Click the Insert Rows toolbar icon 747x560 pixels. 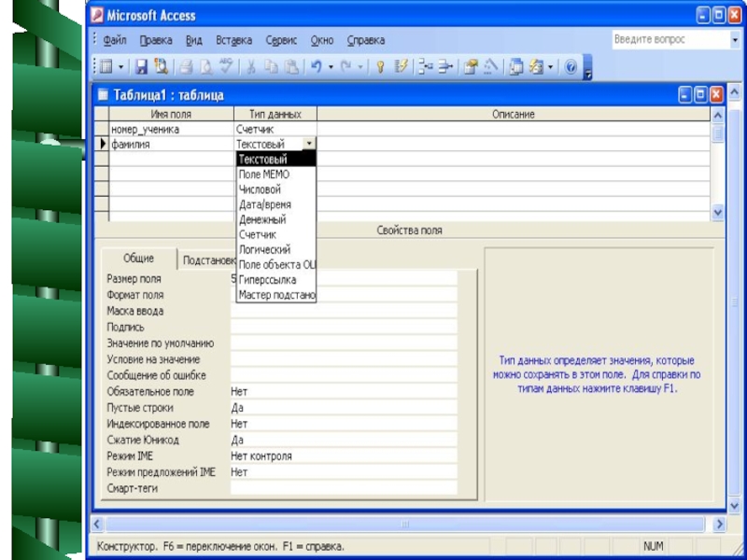pyautogui.click(x=424, y=66)
